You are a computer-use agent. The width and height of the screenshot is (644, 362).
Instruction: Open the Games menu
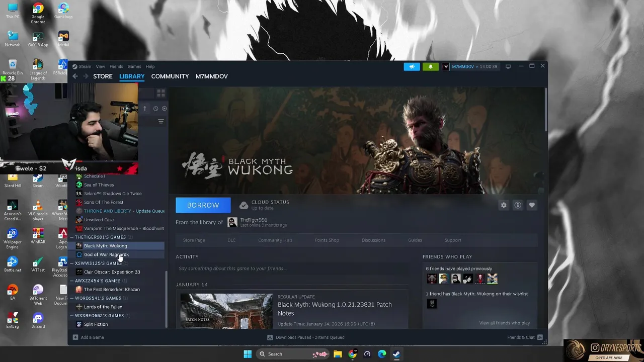pyautogui.click(x=134, y=66)
